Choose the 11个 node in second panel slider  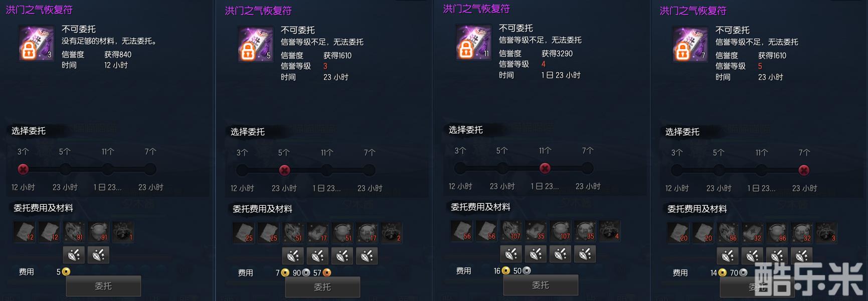(x=327, y=170)
